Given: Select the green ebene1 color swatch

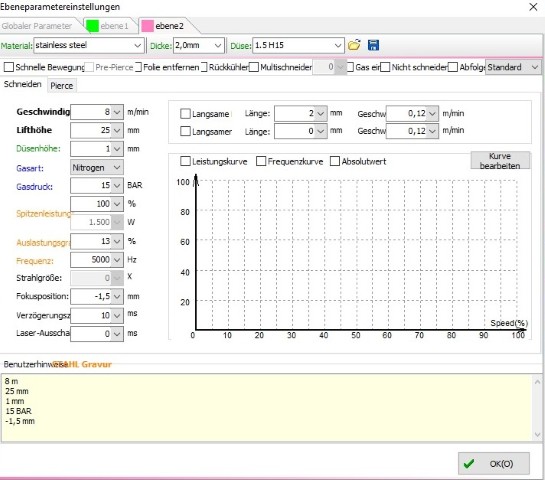Looking at the screenshot, I should [x=92, y=26].
